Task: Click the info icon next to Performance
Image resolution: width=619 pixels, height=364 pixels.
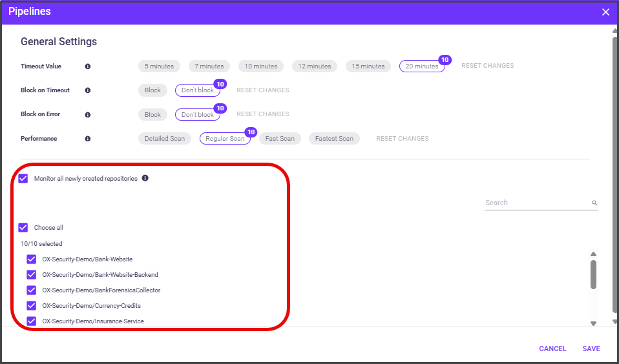Action: pyautogui.click(x=88, y=139)
